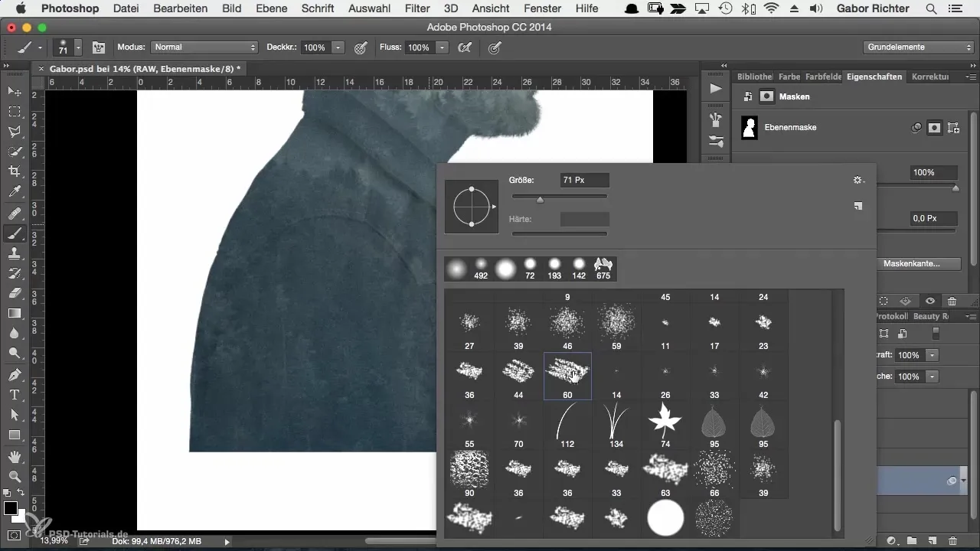Open the tool preset picker arrow

point(40,47)
